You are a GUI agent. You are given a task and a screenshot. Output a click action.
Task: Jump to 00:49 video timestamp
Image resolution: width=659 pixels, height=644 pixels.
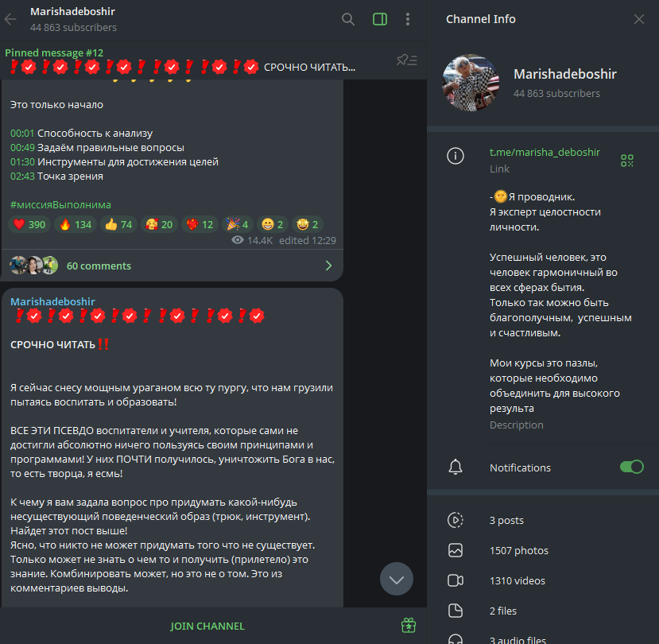point(22,148)
